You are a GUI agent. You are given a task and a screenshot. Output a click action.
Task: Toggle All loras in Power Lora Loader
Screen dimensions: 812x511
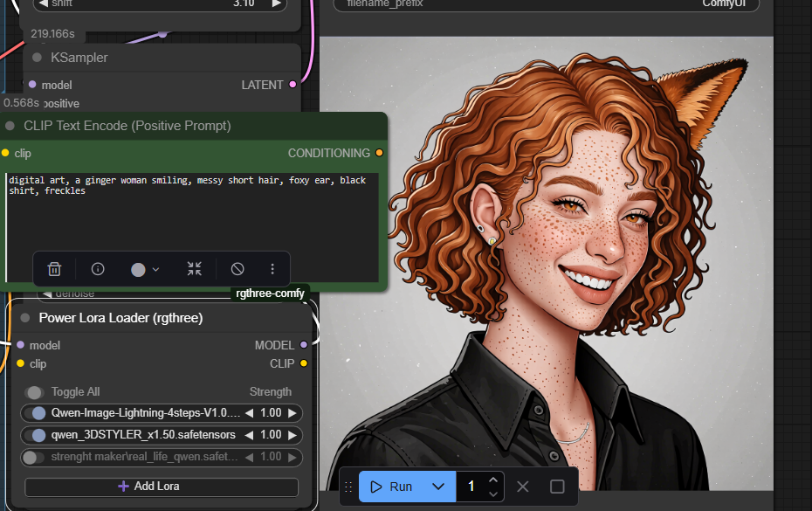[35, 392]
